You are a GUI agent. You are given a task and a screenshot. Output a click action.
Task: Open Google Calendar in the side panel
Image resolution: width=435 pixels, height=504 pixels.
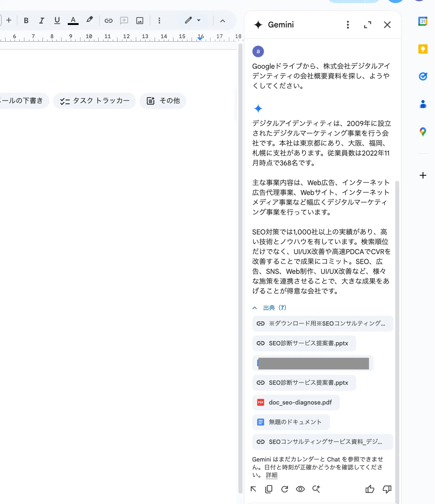click(423, 21)
